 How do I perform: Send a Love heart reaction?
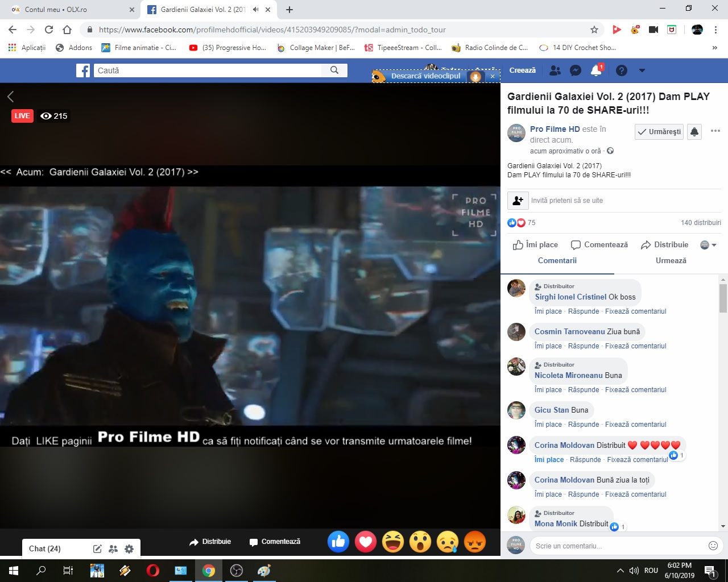(x=366, y=542)
